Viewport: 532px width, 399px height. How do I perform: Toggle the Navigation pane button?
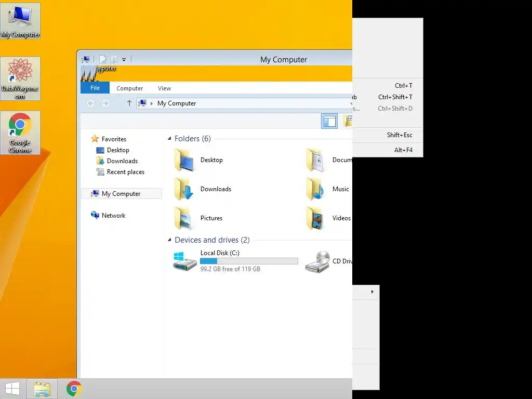329,121
